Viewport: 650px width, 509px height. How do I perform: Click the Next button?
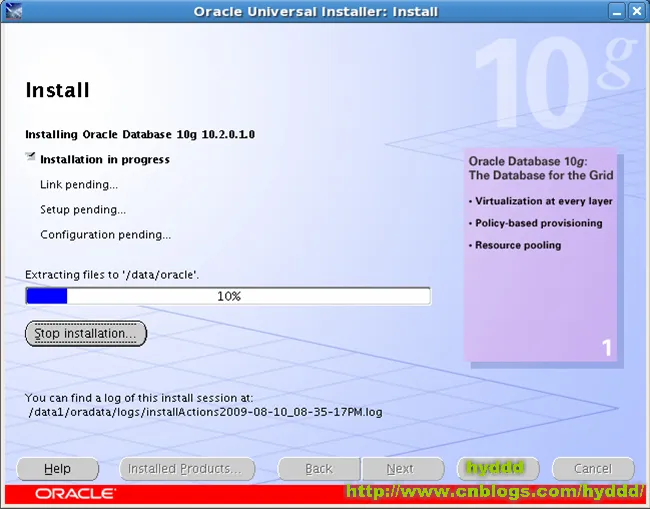403,469
